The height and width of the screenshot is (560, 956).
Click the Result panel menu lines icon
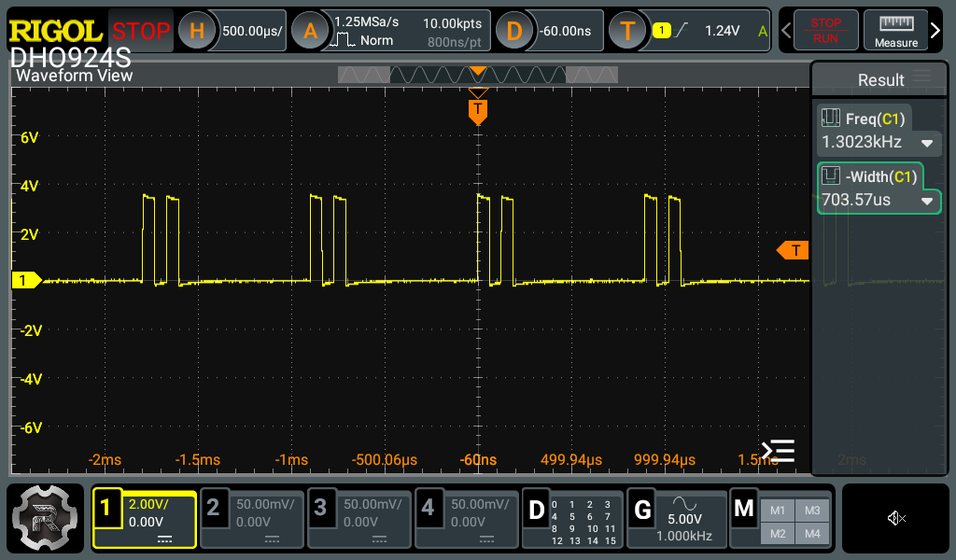click(921, 77)
